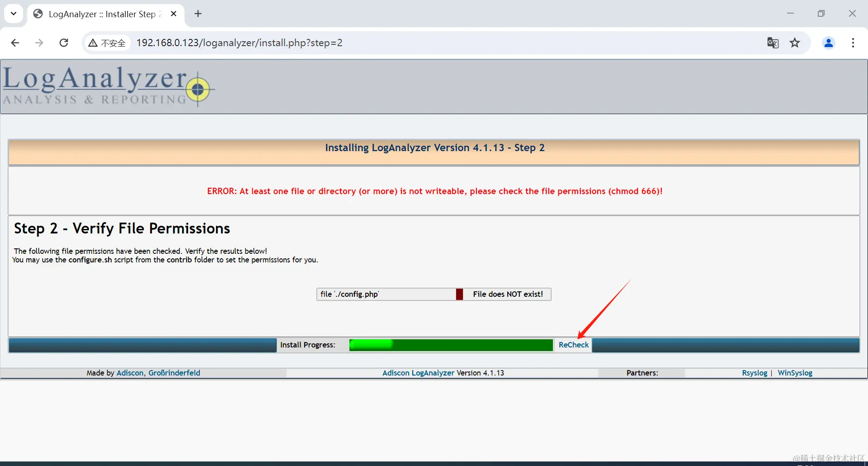Close the browser window
This screenshot has width=868, height=466.
tap(852, 14)
